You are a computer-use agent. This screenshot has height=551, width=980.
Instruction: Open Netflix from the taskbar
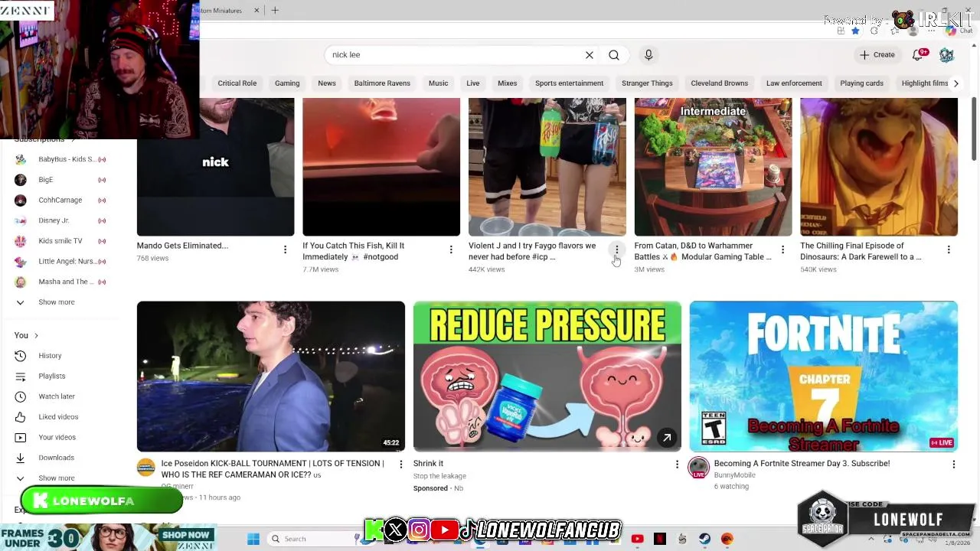[x=660, y=539]
